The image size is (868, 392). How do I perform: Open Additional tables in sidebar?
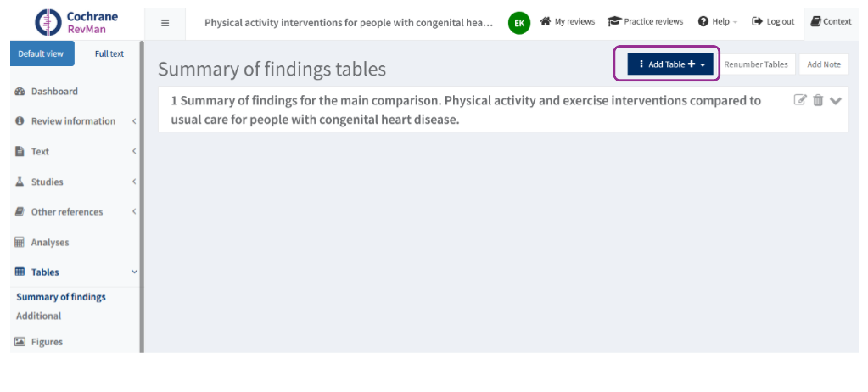pyautogui.click(x=39, y=316)
